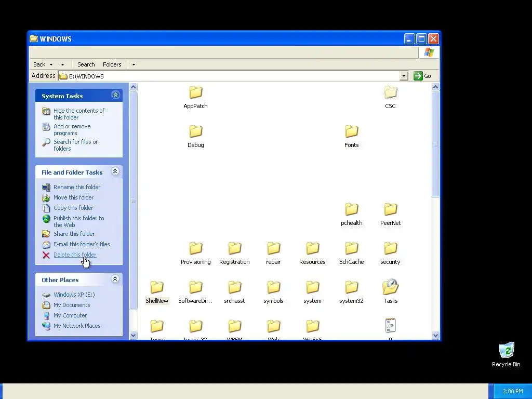The height and width of the screenshot is (399, 532).
Task: Click the Windows flag logo in toolbar
Action: [429, 52]
